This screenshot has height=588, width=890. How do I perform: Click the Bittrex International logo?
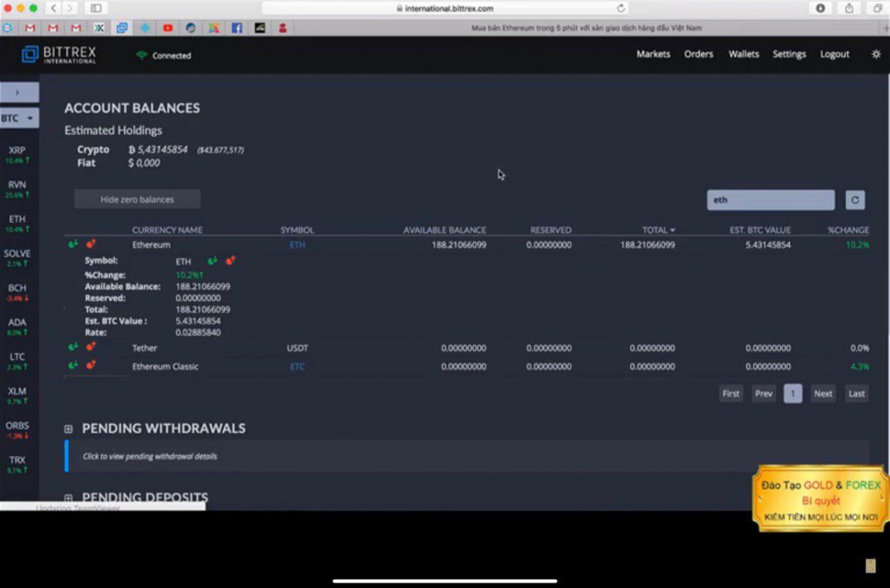coord(59,55)
